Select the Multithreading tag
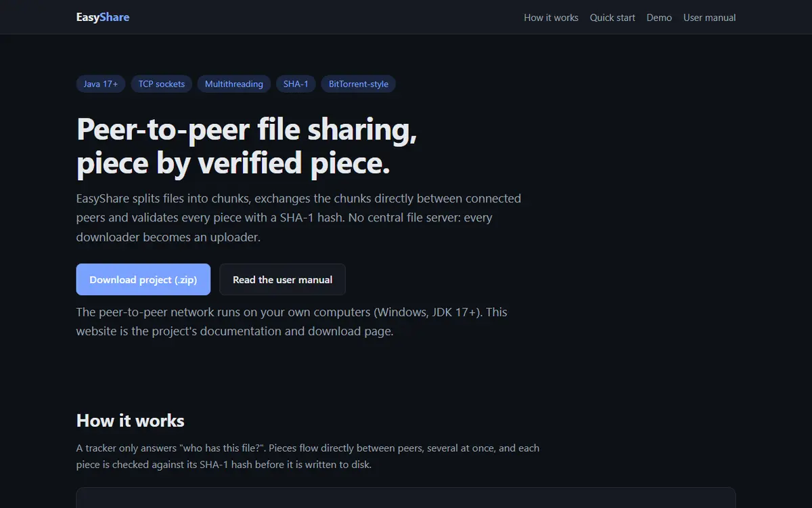Image resolution: width=812 pixels, height=508 pixels. 234,84
